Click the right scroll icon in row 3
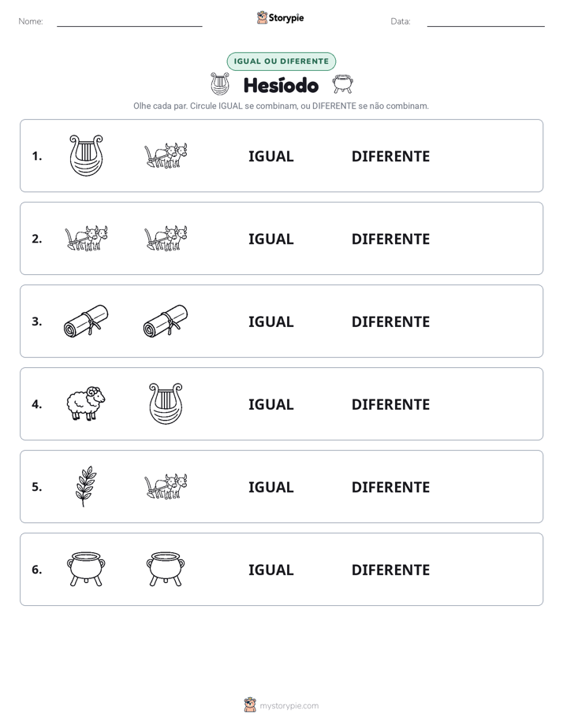The height and width of the screenshot is (728, 563). [x=166, y=321]
